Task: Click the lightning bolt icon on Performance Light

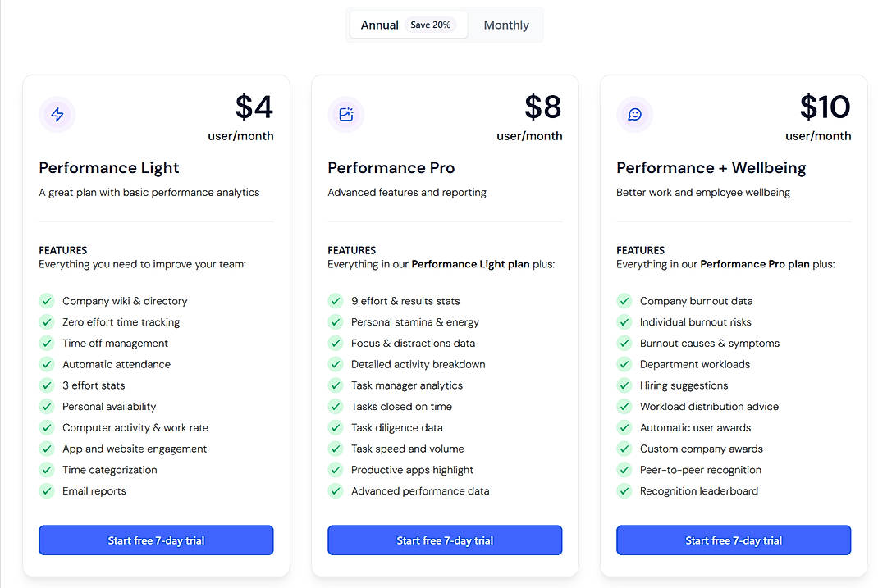Action: click(x=57, y=115)
